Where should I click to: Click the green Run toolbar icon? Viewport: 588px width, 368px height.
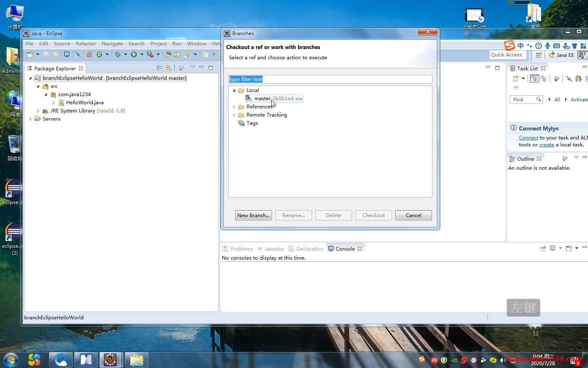tap(134, 54)
